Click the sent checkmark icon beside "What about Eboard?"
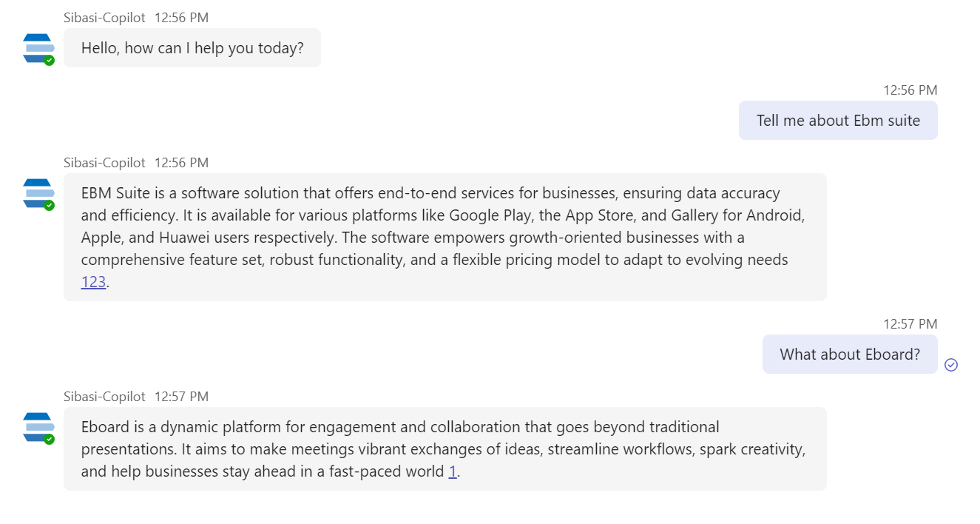 click(x=951, y=364)
